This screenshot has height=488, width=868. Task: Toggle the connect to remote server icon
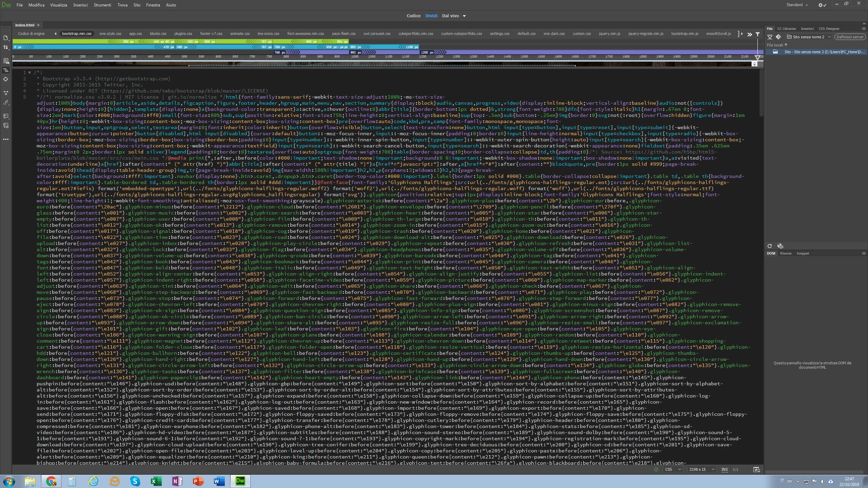770,37
